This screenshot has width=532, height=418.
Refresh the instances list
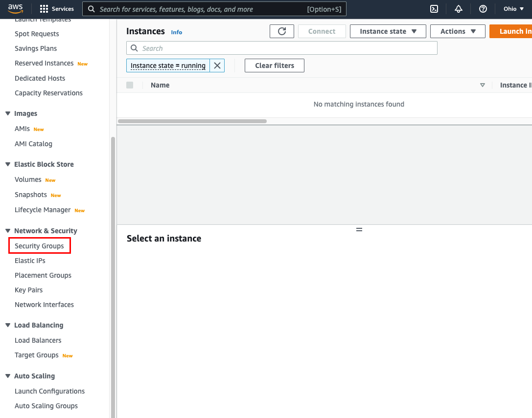pyautogui.click(x=282, y=31)
